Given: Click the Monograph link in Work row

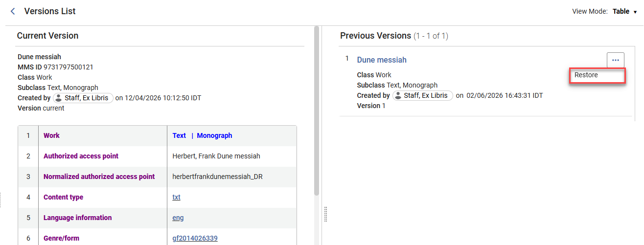Looking at the screenshot, I should (x=214, y=135).
